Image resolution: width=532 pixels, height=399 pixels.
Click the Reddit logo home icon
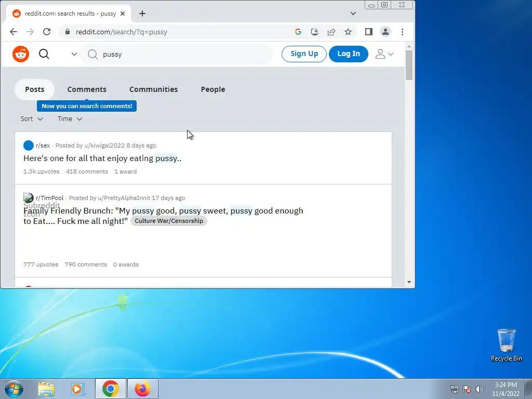[21, 54]
